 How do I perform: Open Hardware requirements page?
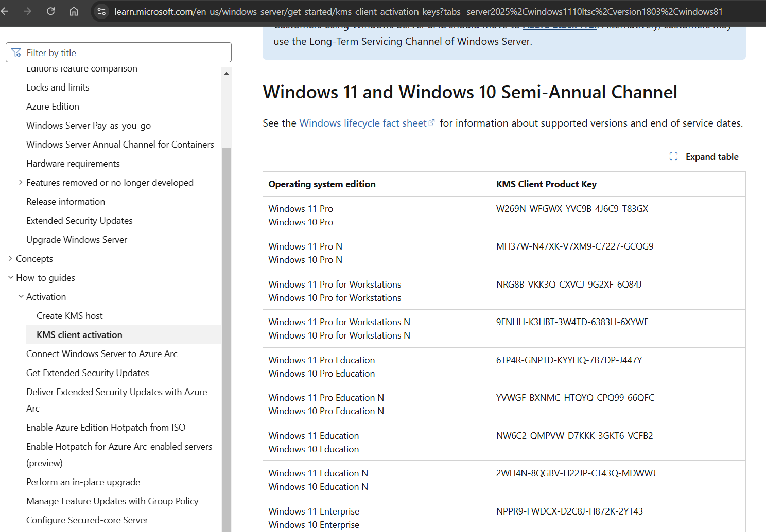click(73, 164)
